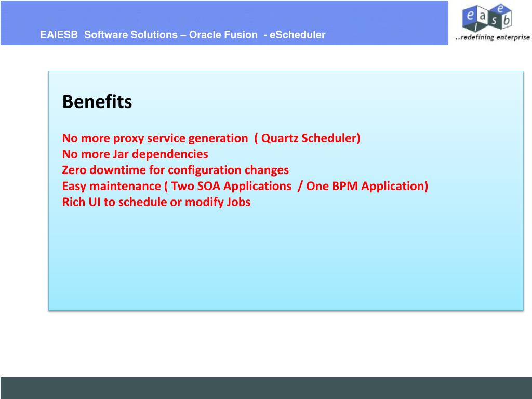Select the slide header title text
This screenshot has width=532, height=399.
182,35
